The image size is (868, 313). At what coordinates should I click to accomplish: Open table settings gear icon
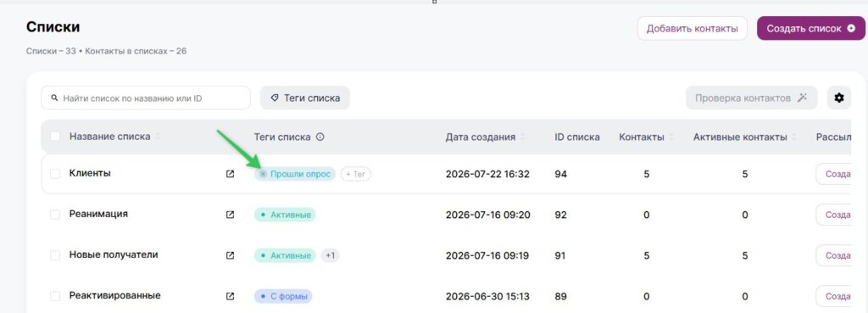[x=839, y=98]
